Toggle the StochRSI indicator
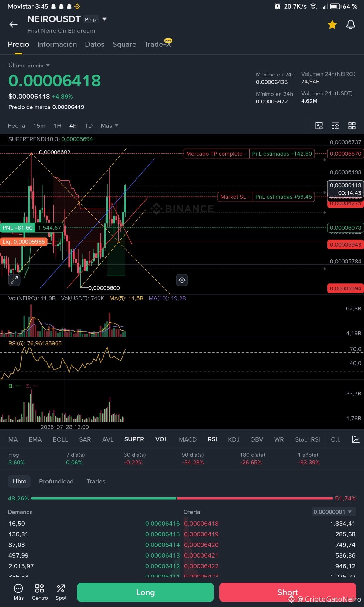This screenshot has width=364, height=607. point(308,439)
